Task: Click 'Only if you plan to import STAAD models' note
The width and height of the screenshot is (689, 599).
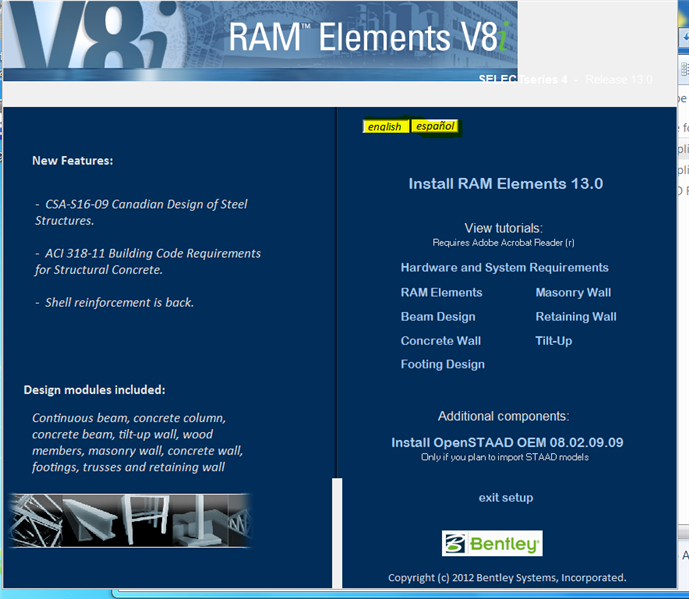Action: coord(505,457)
